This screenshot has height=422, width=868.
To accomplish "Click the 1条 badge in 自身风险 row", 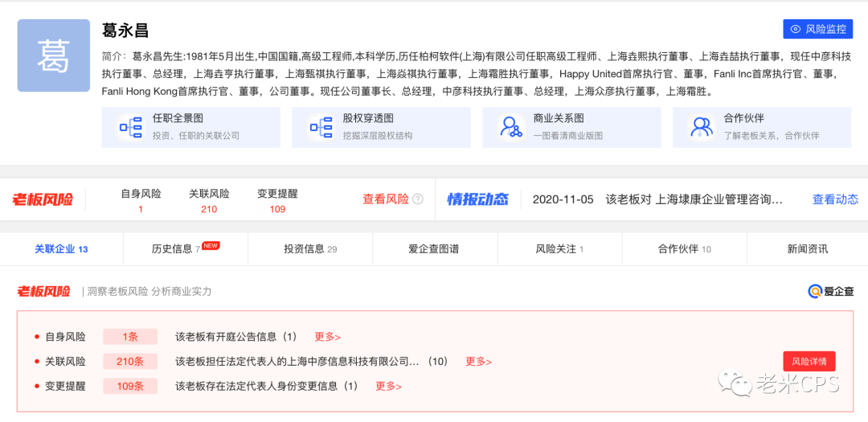I will click(x=130, y=337).
